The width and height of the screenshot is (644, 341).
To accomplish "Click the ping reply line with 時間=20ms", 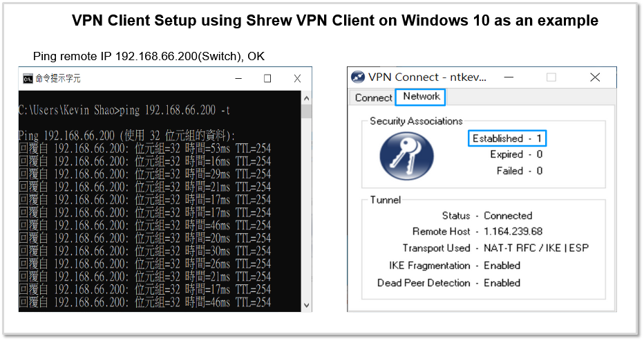I will click(x=145, y=238).
